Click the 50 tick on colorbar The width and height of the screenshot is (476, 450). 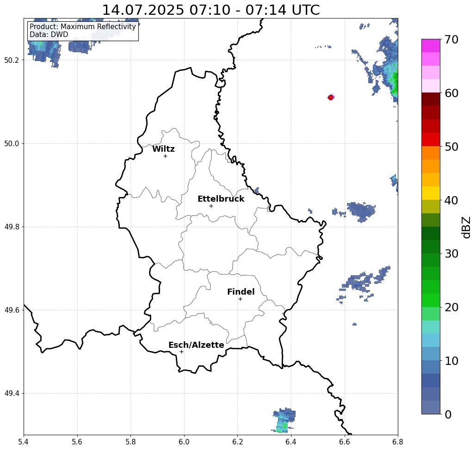[x=451, y=147]
